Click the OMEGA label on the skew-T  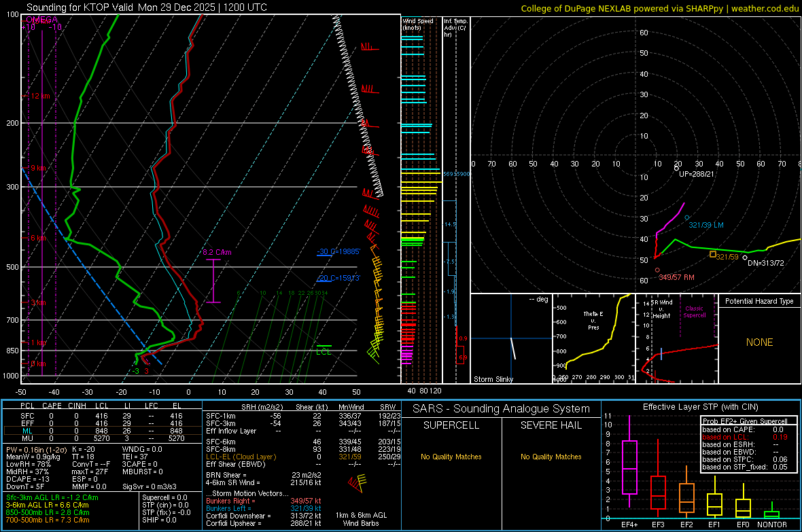point(41,20)
